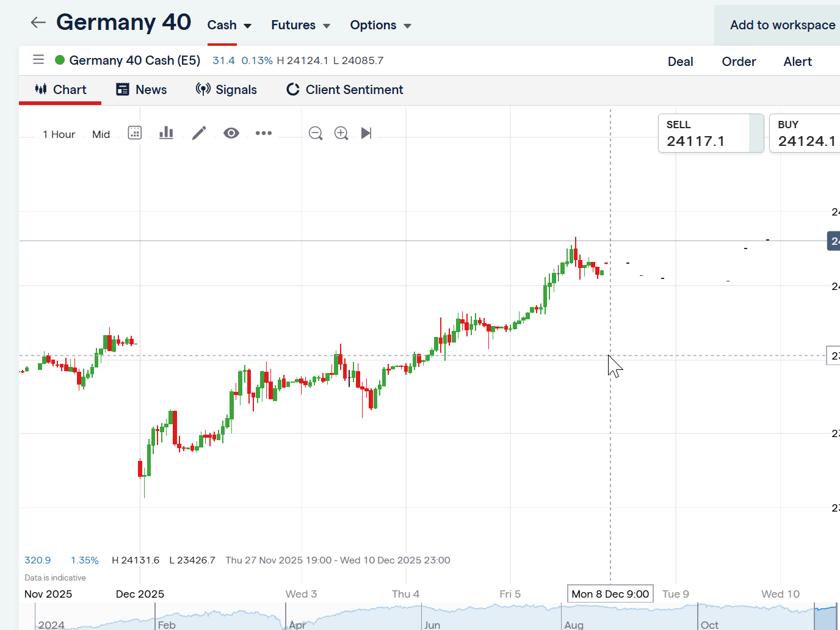Expand the Options dropdown

pyautogui.click(x=380, y=26)
